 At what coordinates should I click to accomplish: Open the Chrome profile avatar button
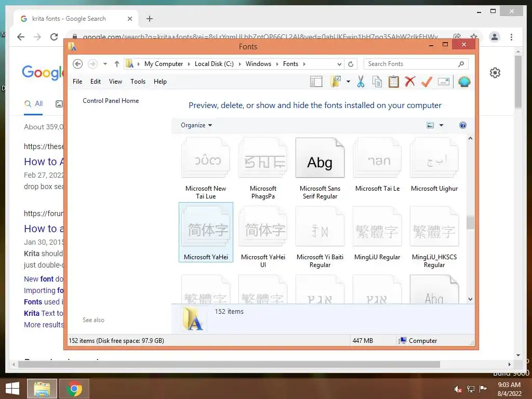[x=495, y=37]
